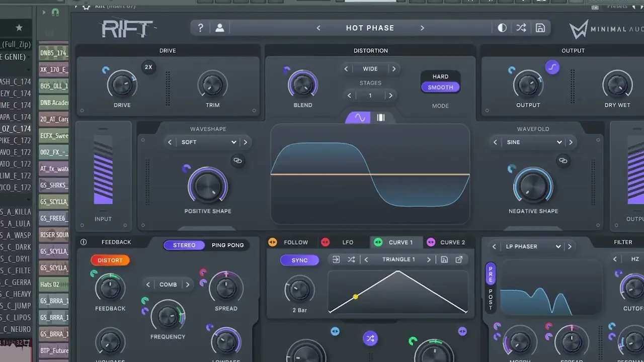The image size is (644, 362).
Task: Click the NEGATIVE SHAPE knob
Action: [x=533, y=187]
